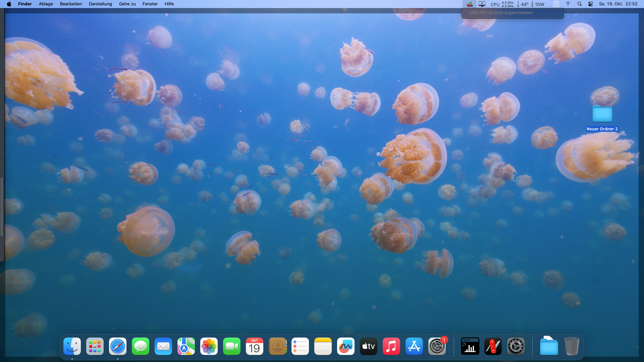Open the Maps app

tap(186, 346)
